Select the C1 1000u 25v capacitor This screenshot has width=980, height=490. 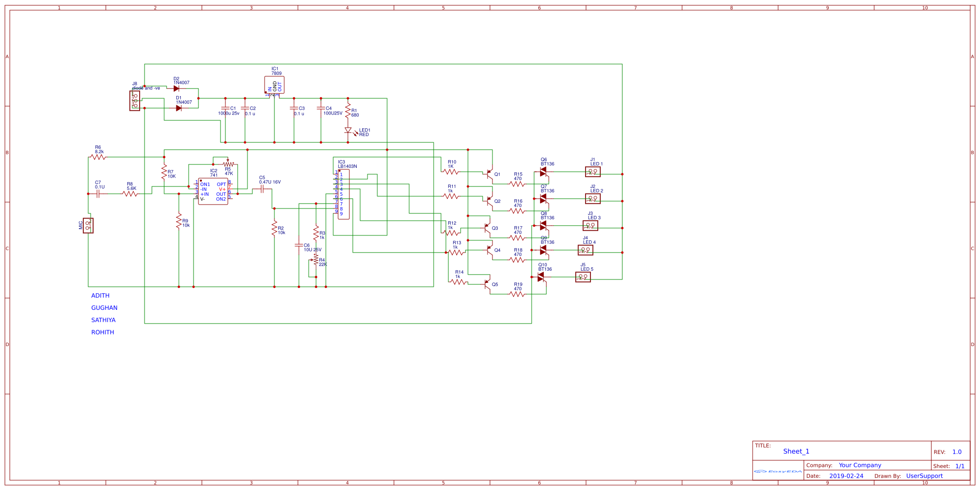[x=225, y=108]
